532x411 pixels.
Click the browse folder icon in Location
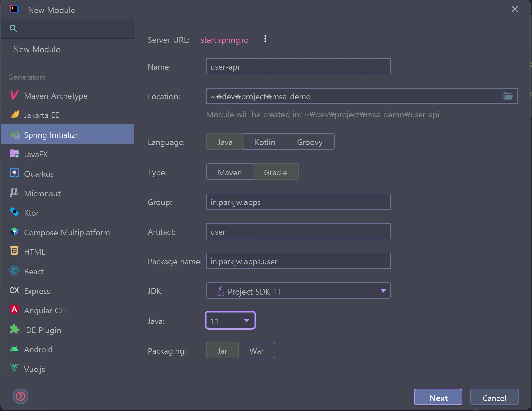pos(508,96)
